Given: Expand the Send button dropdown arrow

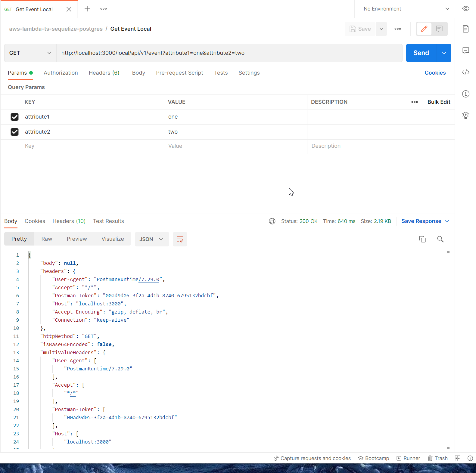Looking at the screenshot, I should coord(444,53).
